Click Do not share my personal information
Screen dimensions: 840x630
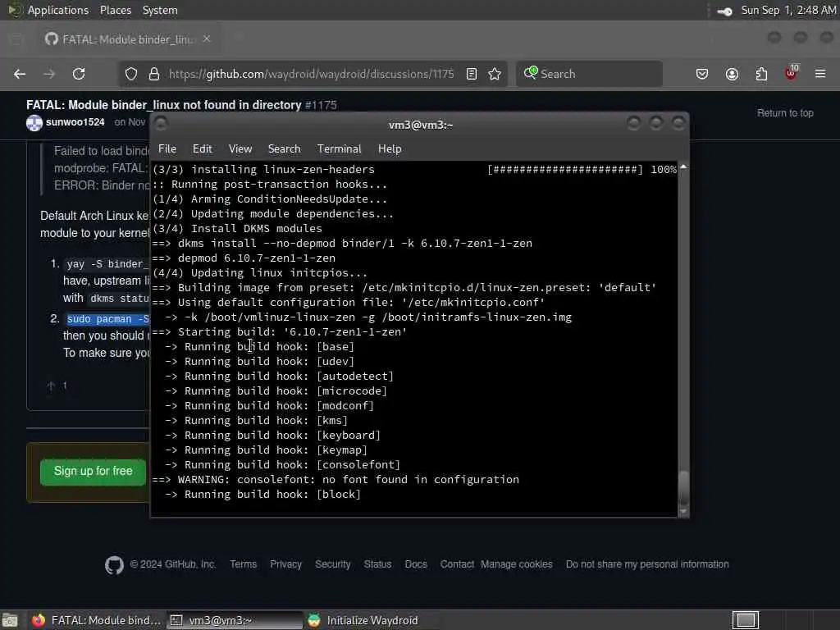(647, 564)
